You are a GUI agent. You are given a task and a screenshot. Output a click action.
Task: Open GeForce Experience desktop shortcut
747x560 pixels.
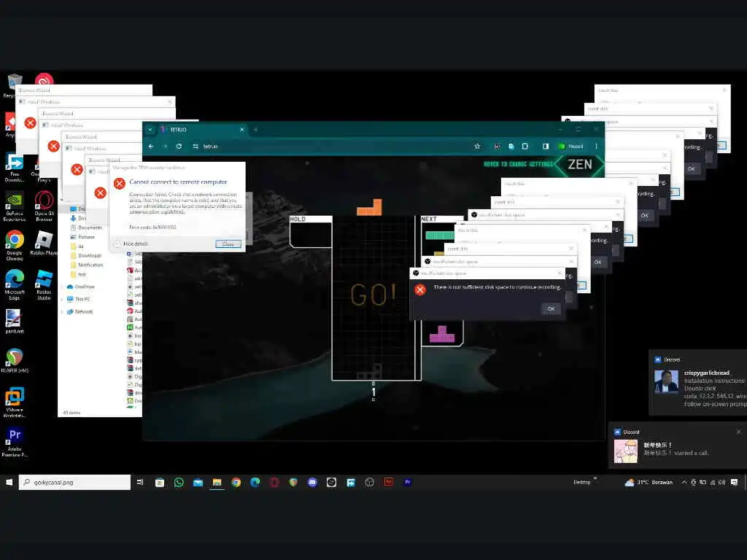coord(15,206)
